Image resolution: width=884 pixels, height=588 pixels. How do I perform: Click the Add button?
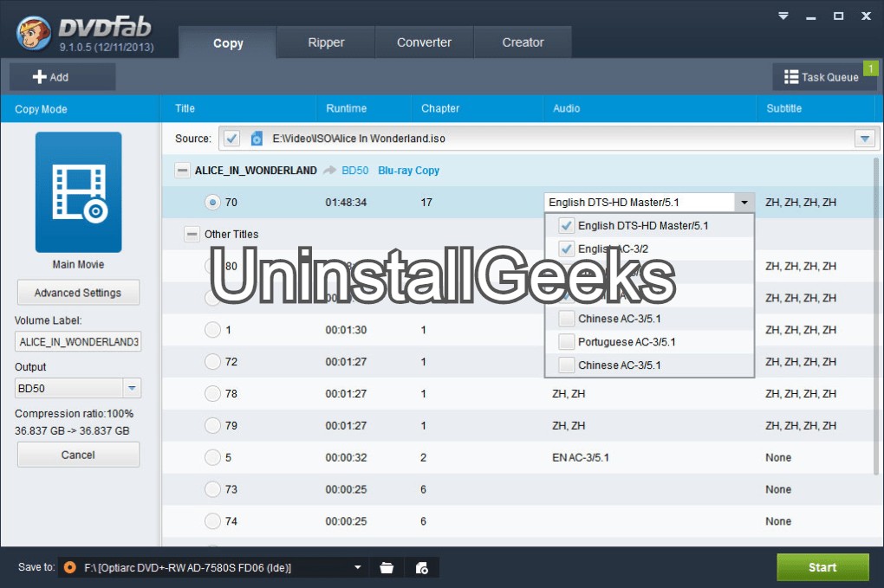coord(62,76)
